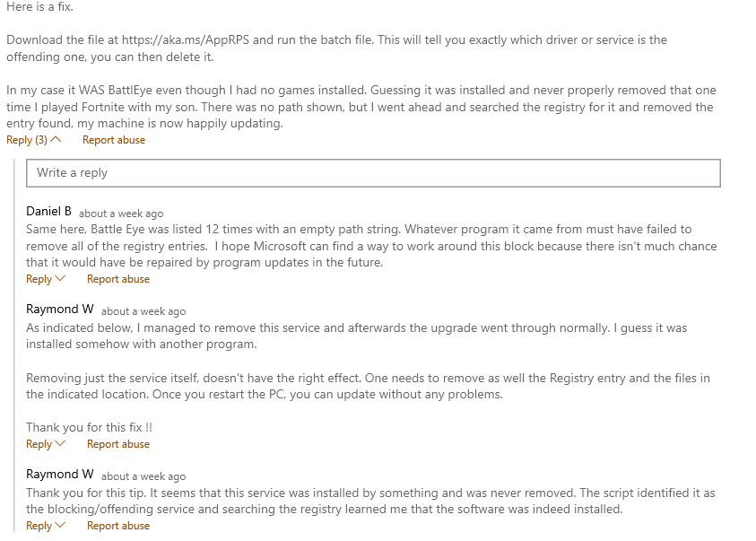Screen dimensions: 756x541
Task: Click into the 'Write a reply' box
Action: (373, 173)
